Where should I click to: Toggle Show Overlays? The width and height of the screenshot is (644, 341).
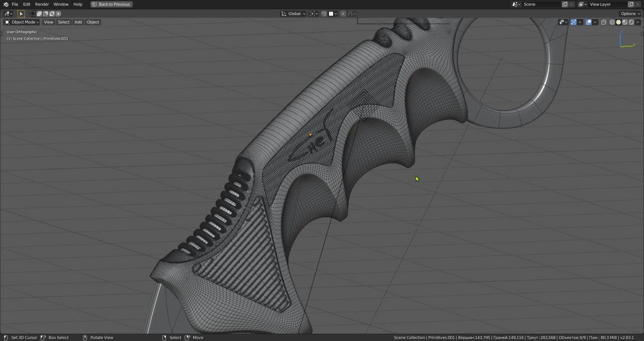click(589, 22)
